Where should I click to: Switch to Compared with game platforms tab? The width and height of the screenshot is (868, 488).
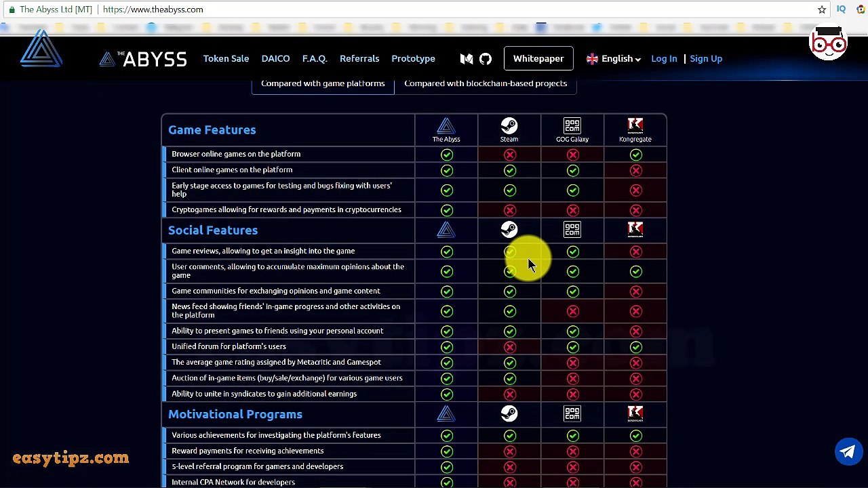[x=323, y=83]
